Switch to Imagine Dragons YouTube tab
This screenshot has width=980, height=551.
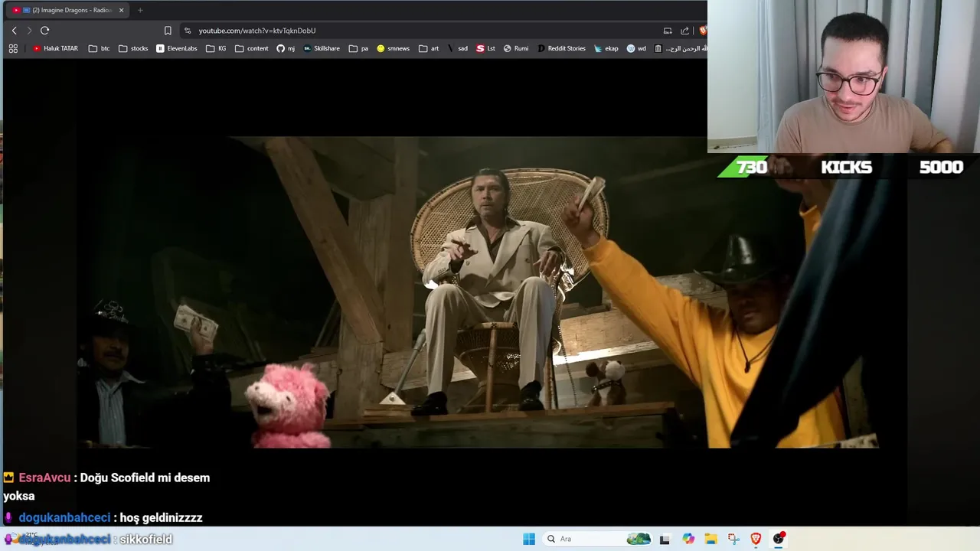(x=67, y=10)
